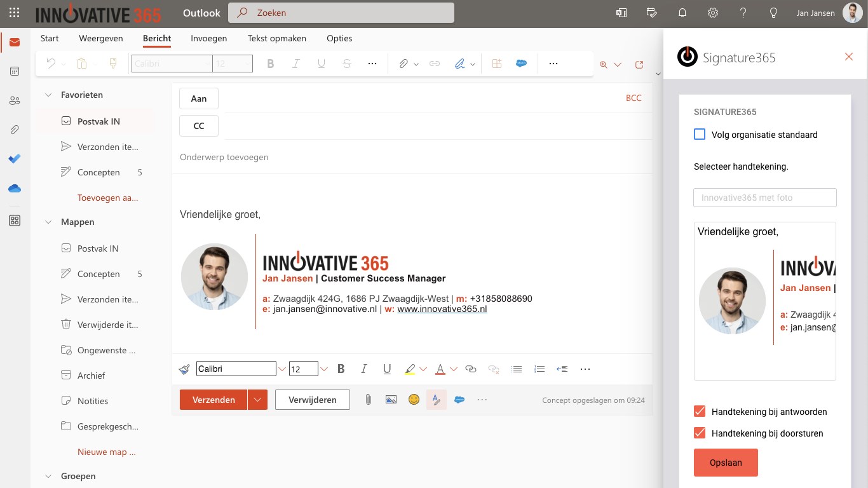Switch to the Weergeven tab
Image resolution: width=868 pixels, height=488 pixels.
pos(101,38)
